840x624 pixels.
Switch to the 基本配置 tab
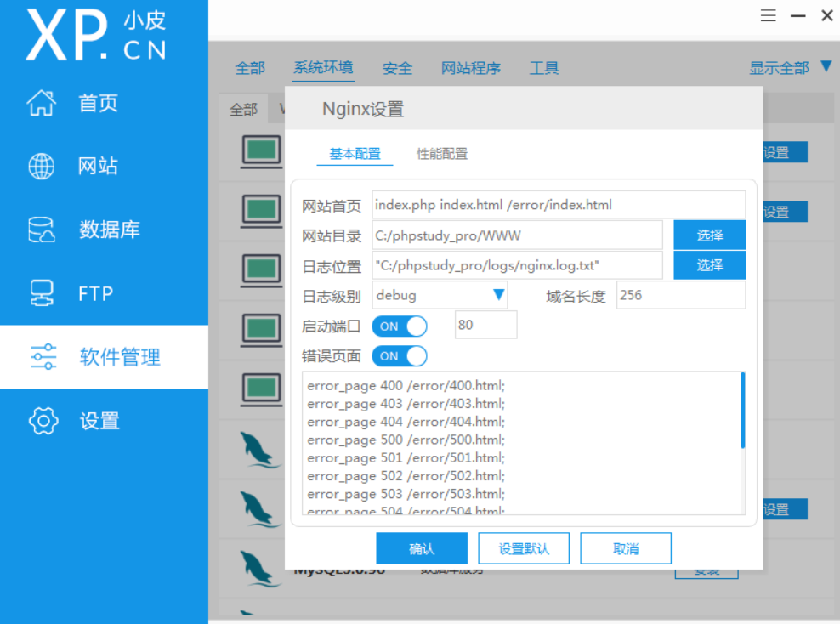[x=355, y=154]
